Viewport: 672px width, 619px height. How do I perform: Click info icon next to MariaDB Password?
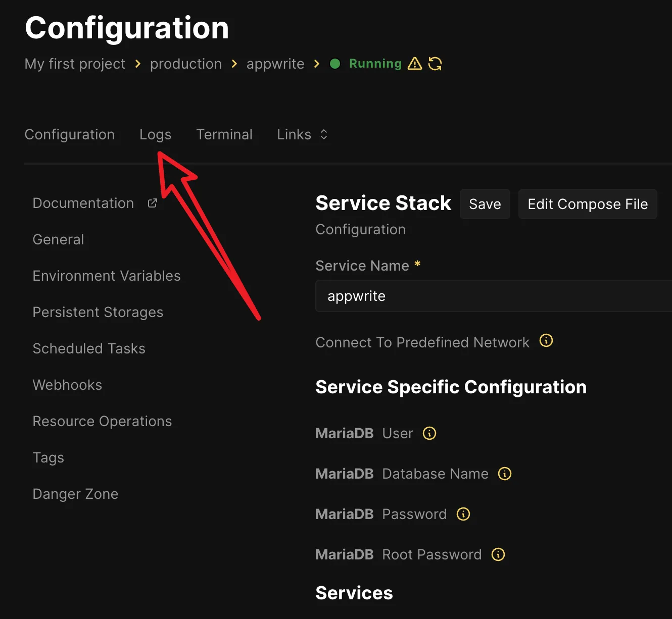pyautogui.click(x=463, y=514)
